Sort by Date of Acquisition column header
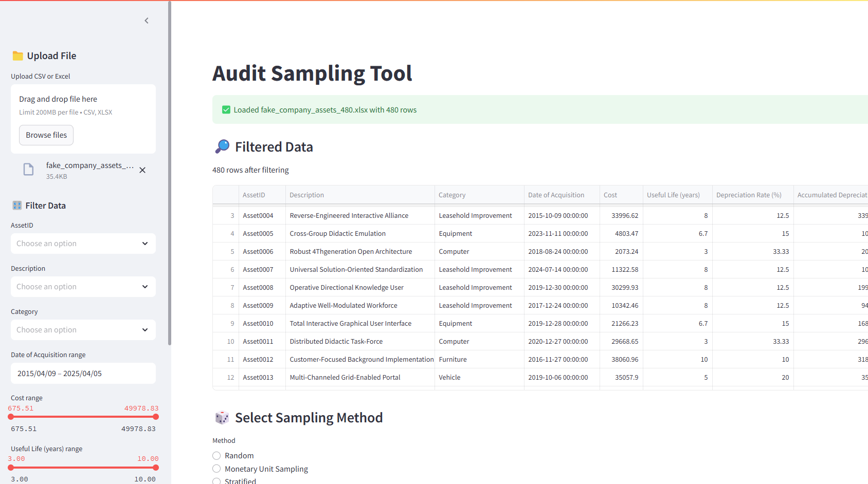Screen dimensions: 868x484 coord(562,195)
